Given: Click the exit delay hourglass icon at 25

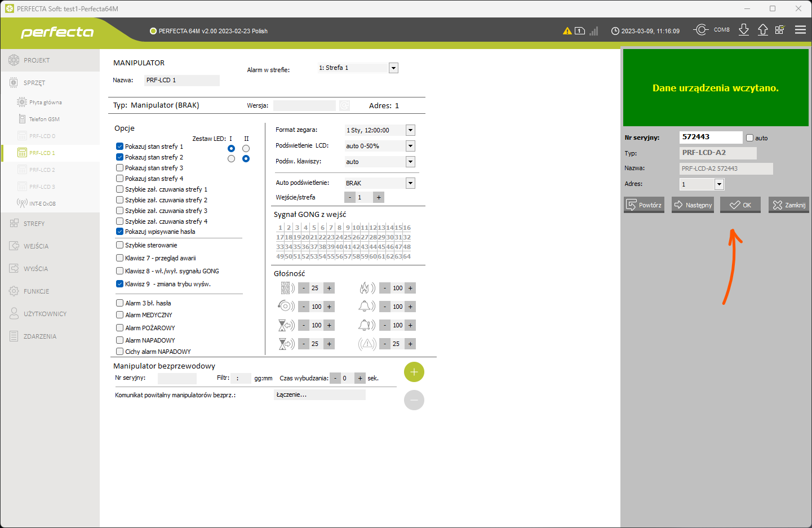Looking at the screenshot, I should click(x=287, y=344).
